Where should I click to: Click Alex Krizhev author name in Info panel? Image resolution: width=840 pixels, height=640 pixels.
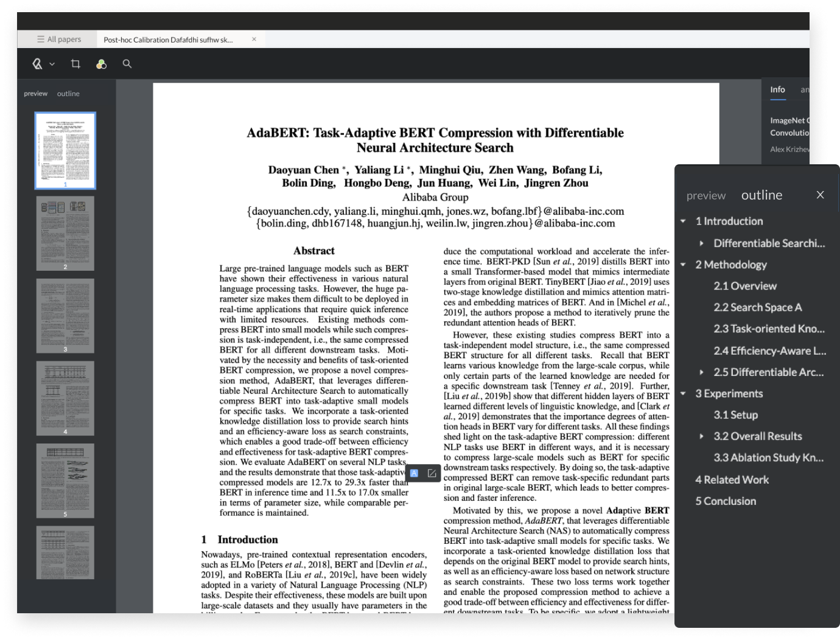789,149
